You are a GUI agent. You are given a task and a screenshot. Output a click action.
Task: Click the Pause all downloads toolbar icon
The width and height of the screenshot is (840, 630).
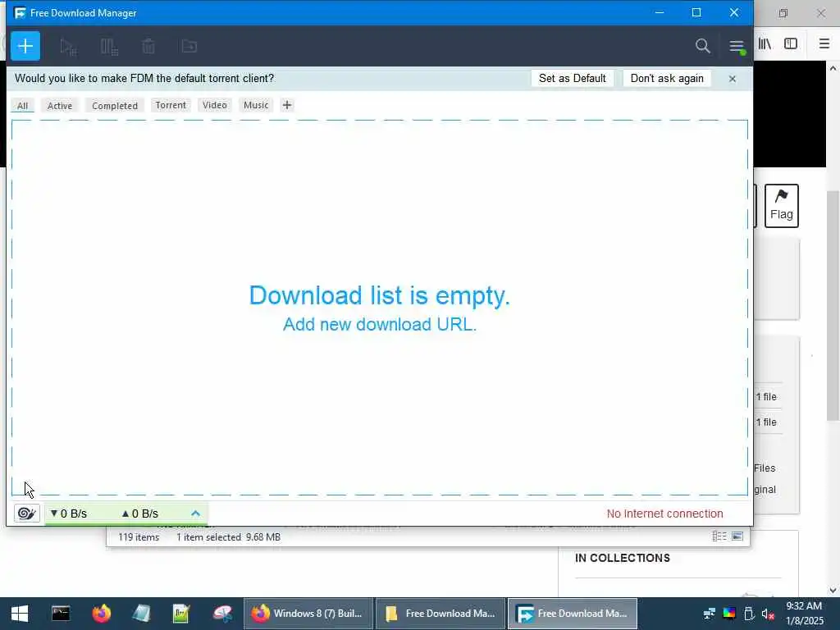[109, 47]
